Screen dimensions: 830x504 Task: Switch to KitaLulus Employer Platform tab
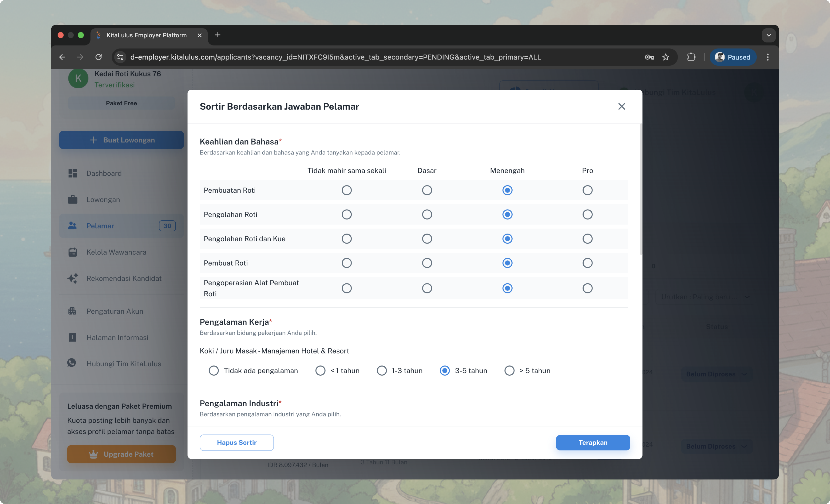(x=146, y=35)
